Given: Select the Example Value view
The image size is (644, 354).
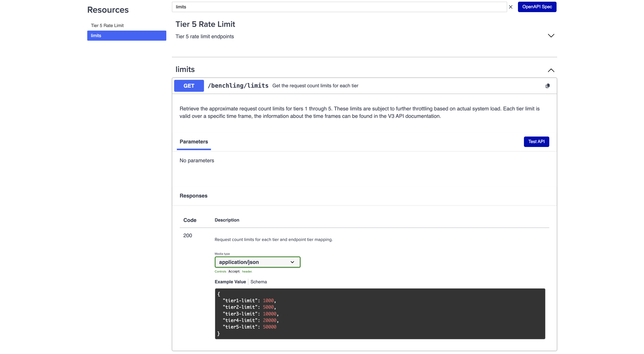Looking at the screenshot, I should click(230, 282).
